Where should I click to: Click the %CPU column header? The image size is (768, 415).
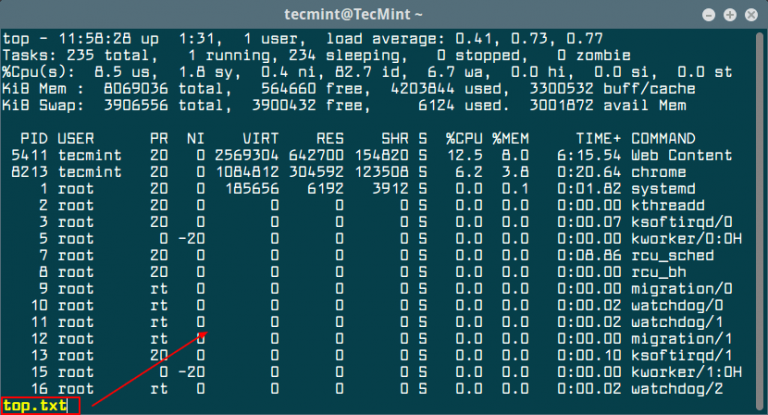464,137
